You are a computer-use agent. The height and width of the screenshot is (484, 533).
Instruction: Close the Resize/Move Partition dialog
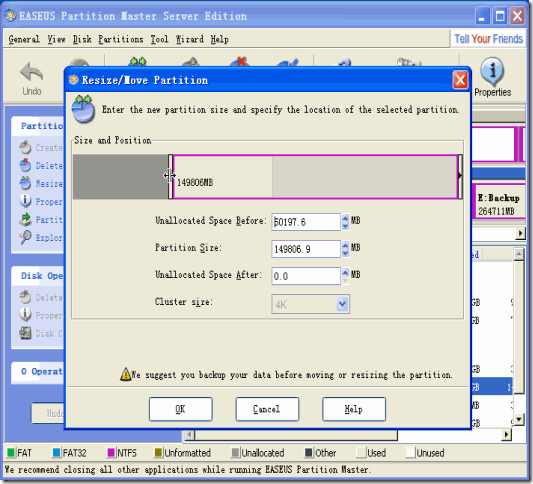pos(460,81)
